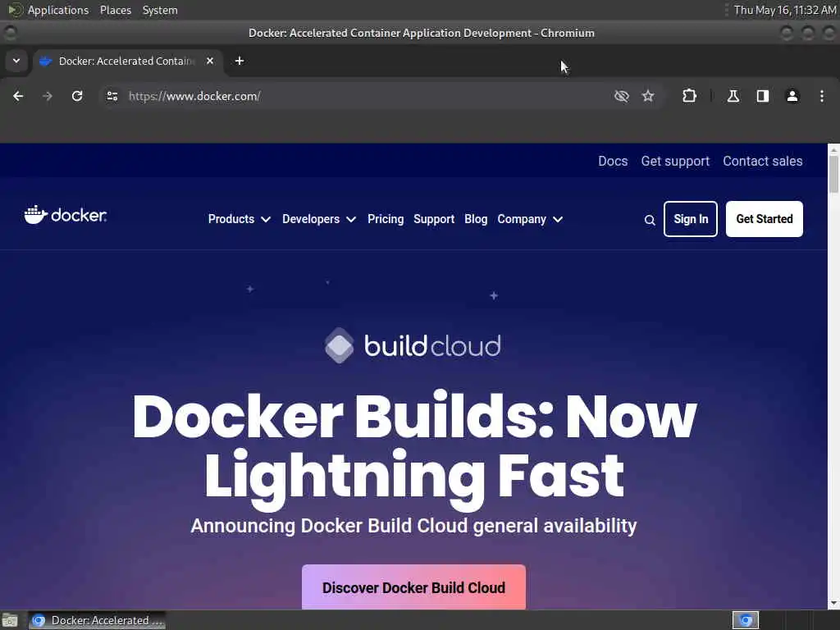Click the Sign In button
The height and width of the screenshot is (630, 840).
click(x=691, y=219)
